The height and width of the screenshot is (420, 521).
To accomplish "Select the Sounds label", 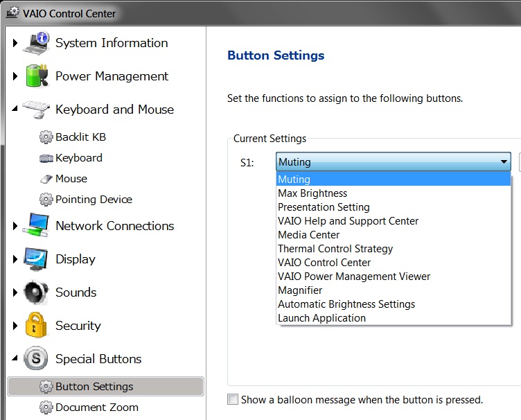I will 76,292.
